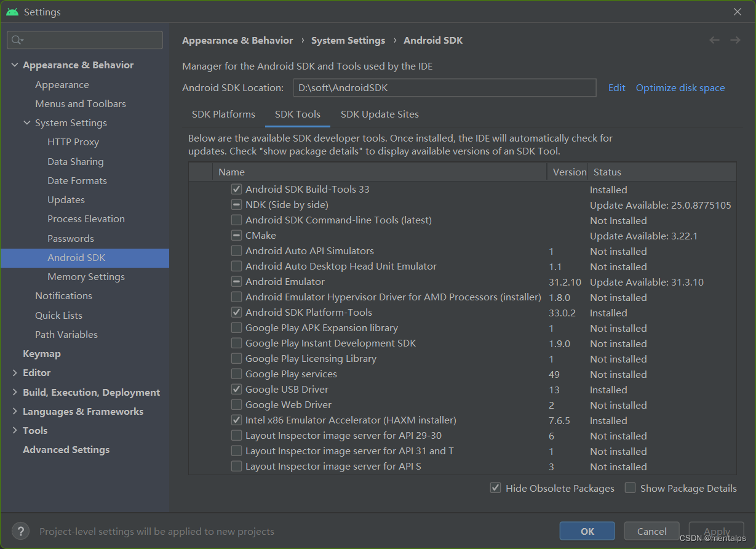Sort table by Name column header
The width and height of the screenshot is (756, 549).
(380, 172)
